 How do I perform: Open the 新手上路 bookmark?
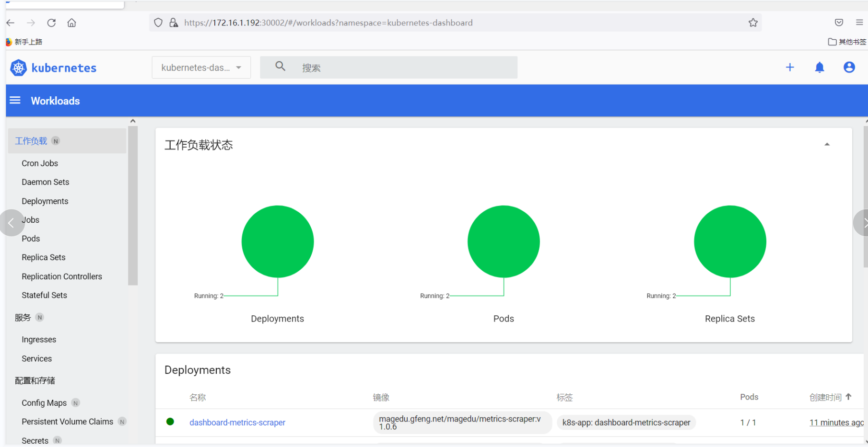tap(24, 42)
